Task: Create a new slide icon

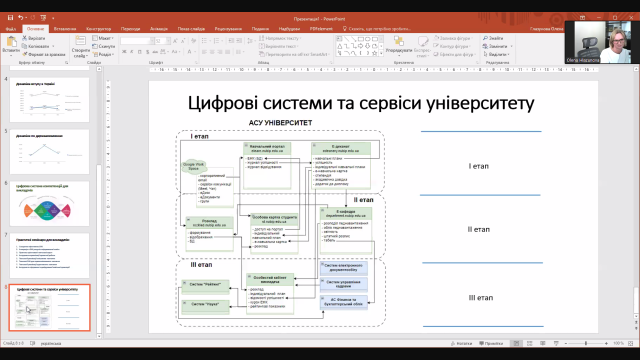Action: tap(80, 41)
